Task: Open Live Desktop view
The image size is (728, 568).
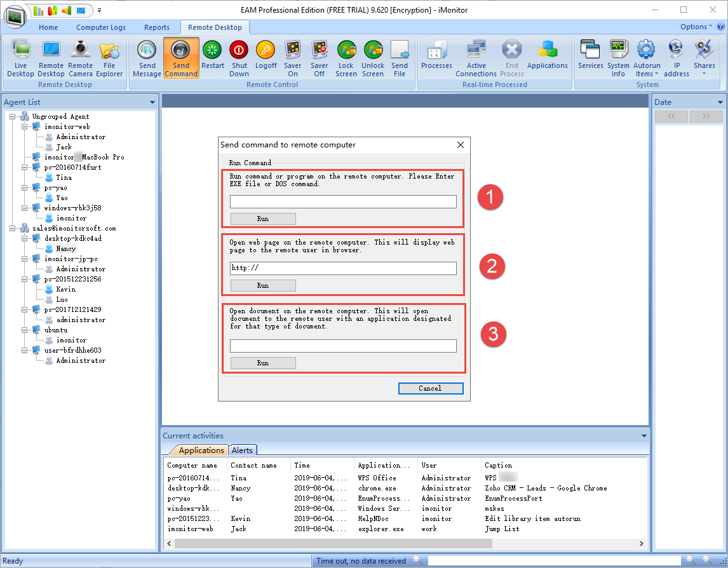Action: (x=20, y=58)
